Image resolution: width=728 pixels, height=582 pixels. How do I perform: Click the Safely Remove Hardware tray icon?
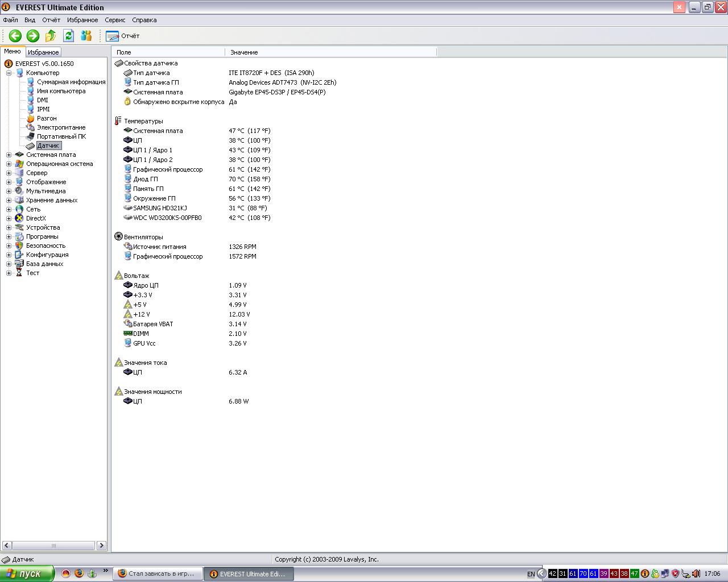click(685, 573)
